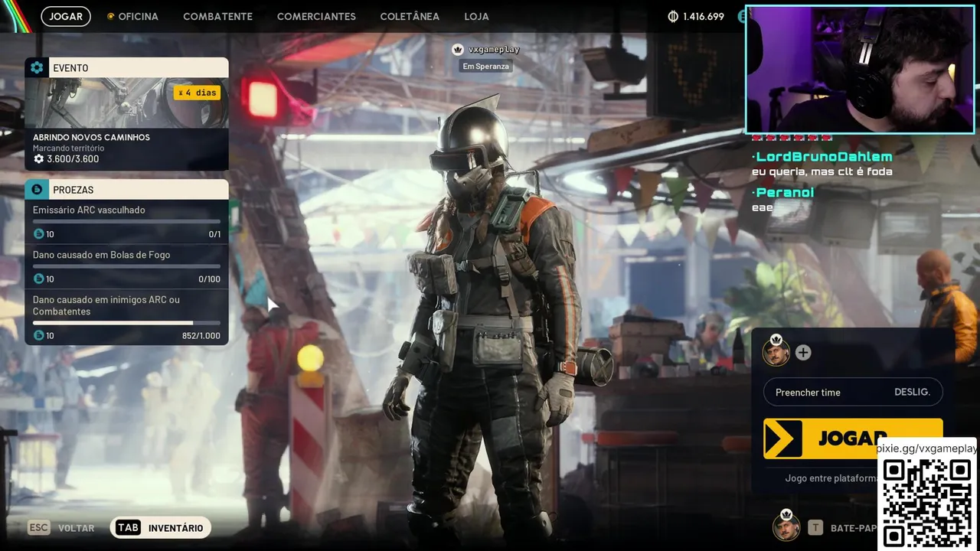This screenshot has width=980, height=551.
Task: Click arrow emblem on the JOGAR button
Action: point(783,439)
